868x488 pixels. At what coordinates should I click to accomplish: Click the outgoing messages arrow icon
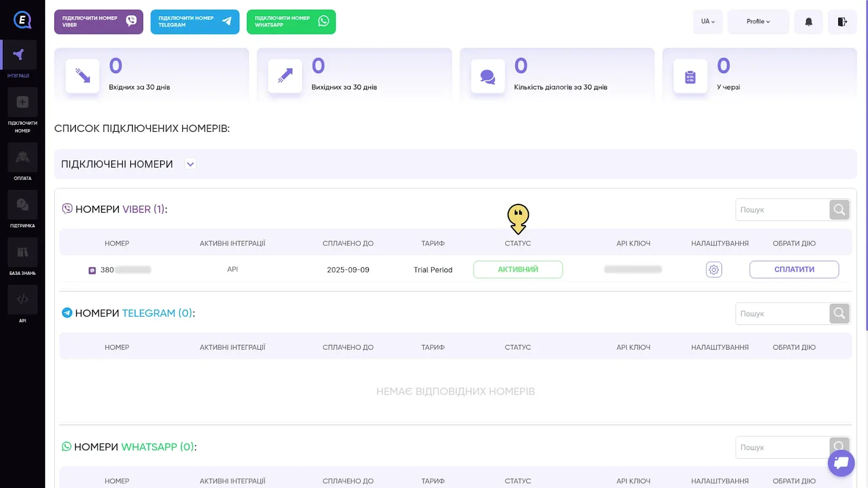pos(285,76)
